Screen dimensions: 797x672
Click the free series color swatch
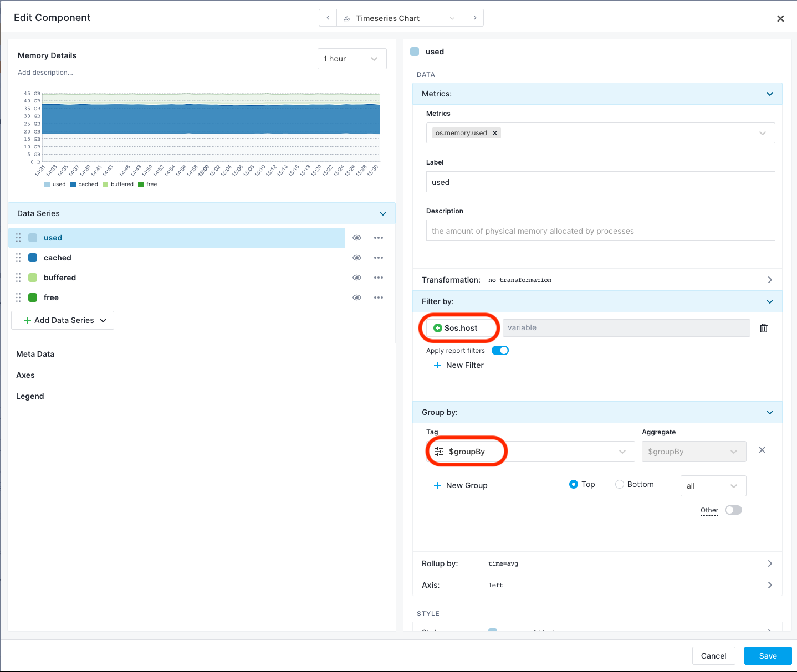coord(33,297)
